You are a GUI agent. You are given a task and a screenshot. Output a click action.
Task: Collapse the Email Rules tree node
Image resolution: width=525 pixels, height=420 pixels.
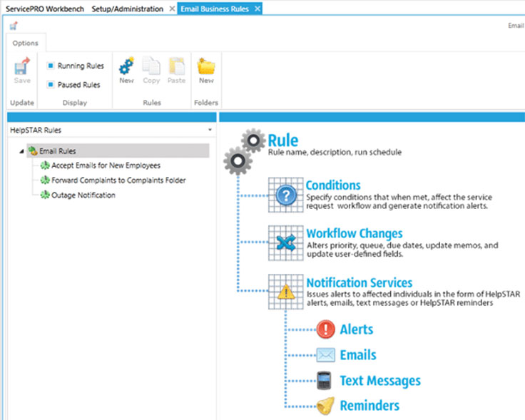click(21, 151)
